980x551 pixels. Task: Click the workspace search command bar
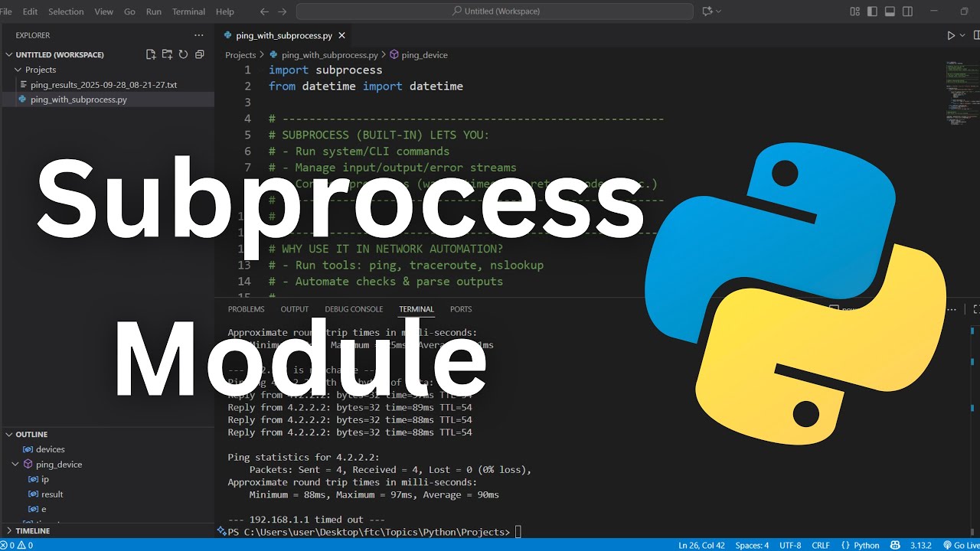[x=495, y=11]
